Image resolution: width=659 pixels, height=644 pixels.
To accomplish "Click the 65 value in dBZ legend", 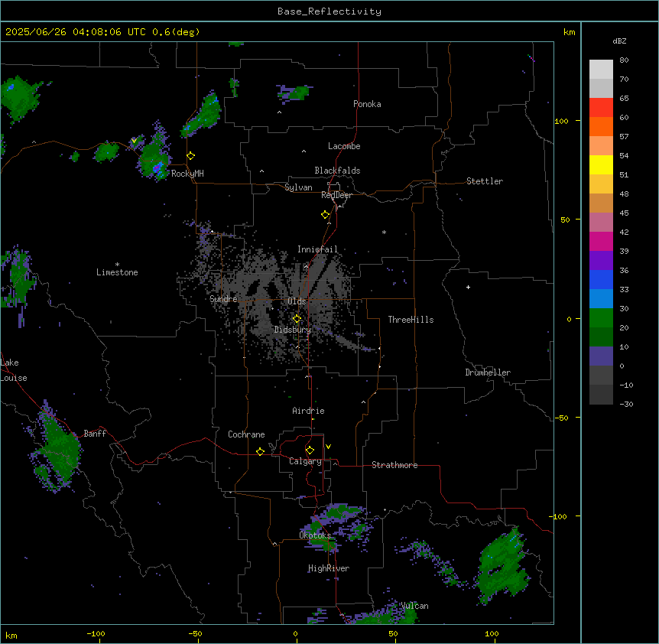I will point(624,99).
